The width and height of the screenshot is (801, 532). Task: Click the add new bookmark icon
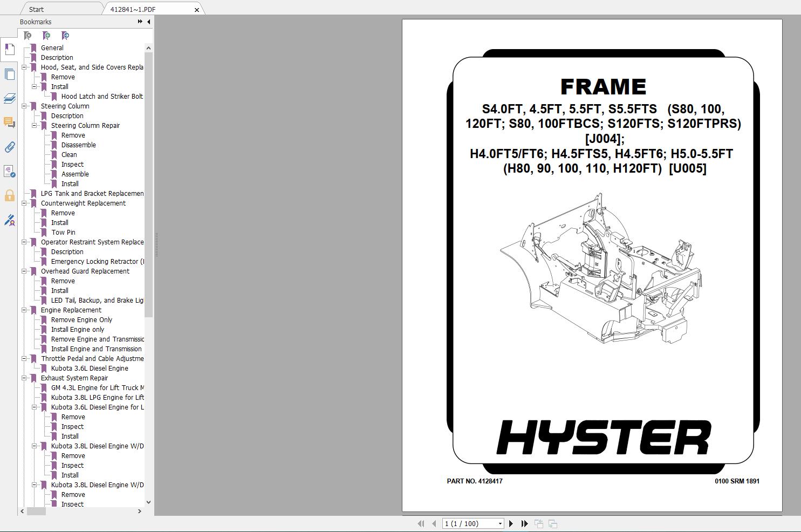coord(46,36)
